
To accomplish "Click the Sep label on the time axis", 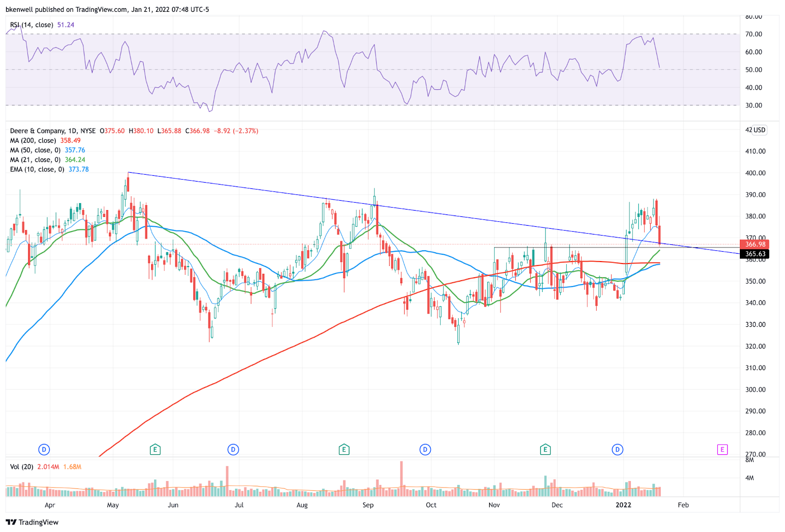I will (x=368, y=505).
